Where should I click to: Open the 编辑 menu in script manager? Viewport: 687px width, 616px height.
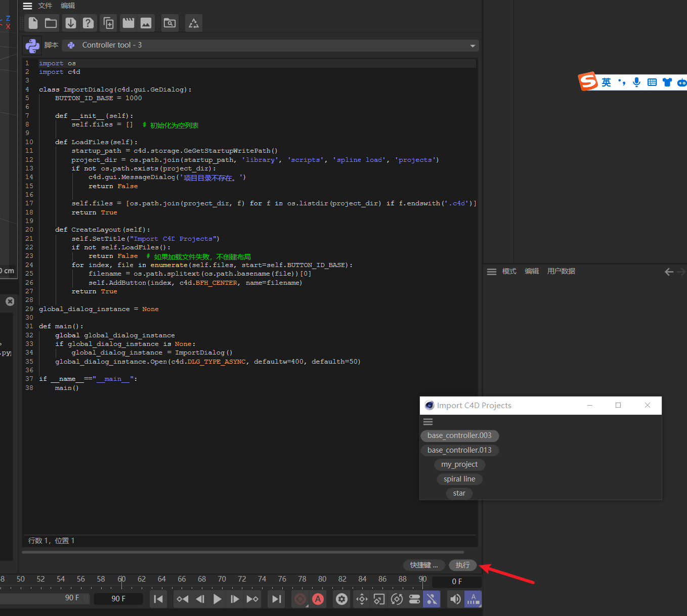[x=68, y=6]
